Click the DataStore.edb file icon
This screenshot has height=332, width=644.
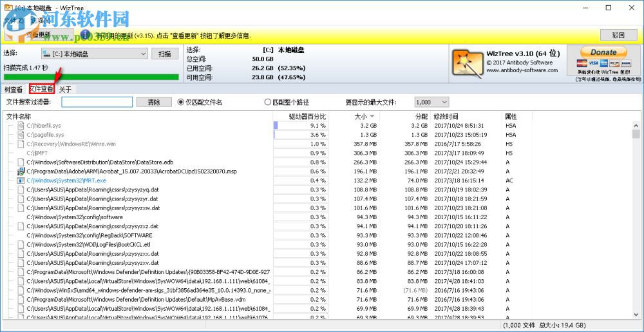(21, 162)
